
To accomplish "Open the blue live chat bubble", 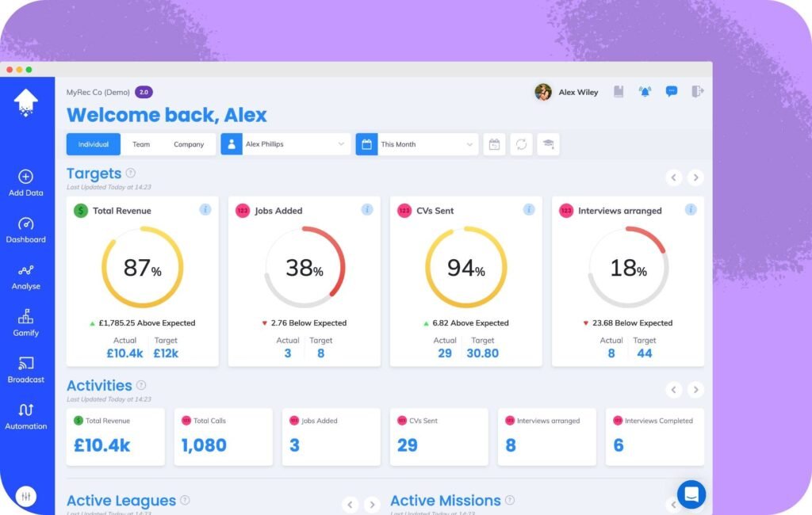I will pos(691,494).
